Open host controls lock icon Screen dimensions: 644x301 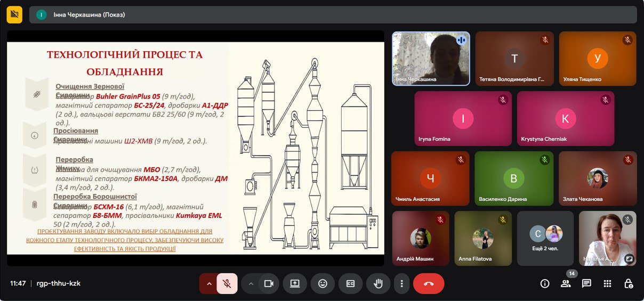(x=629, y=283)
